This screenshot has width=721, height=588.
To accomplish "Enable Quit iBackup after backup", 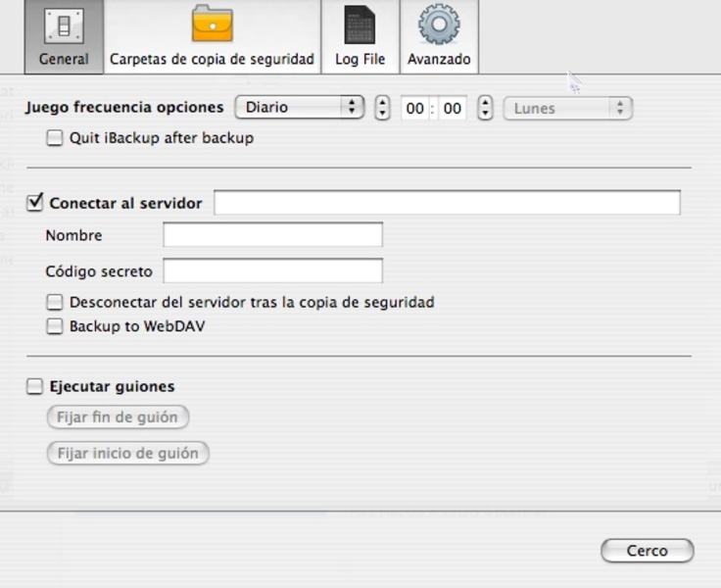I will point(54,138).
